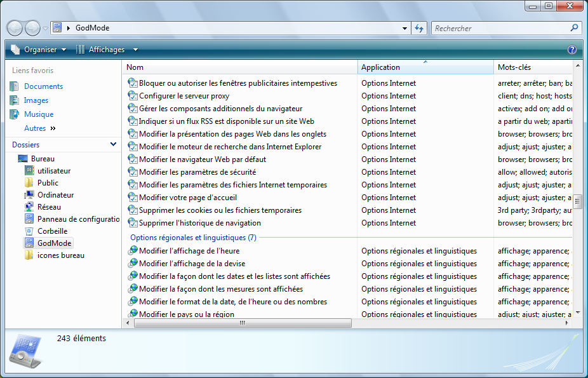
Task: Click icon next to Configurer le serveur proxy
Action: (133, 96)
